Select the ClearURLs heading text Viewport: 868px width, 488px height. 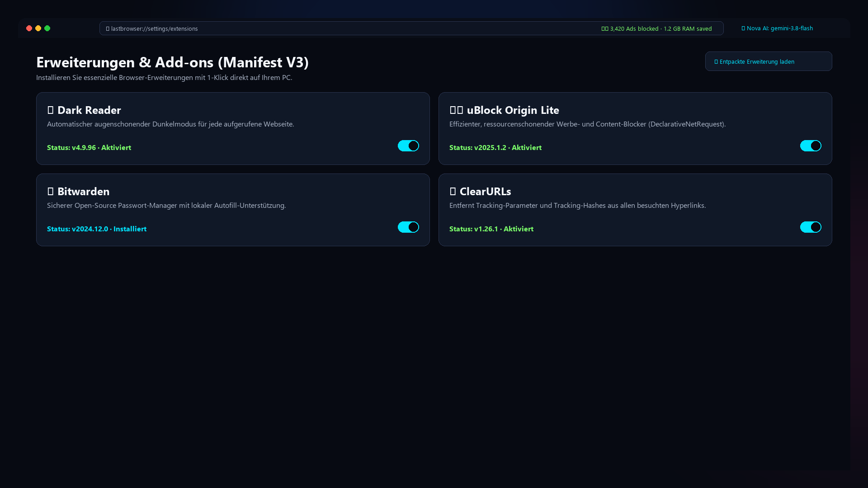tap(485, 191)
